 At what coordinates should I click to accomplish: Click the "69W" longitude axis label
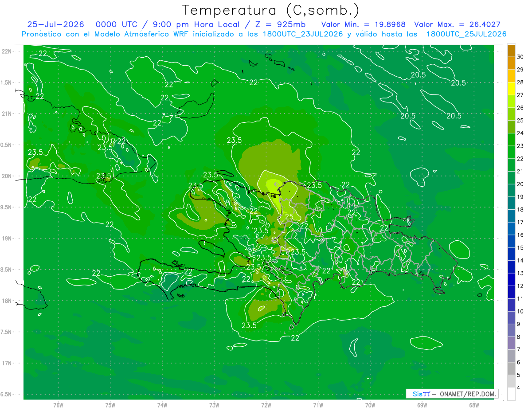422,405
